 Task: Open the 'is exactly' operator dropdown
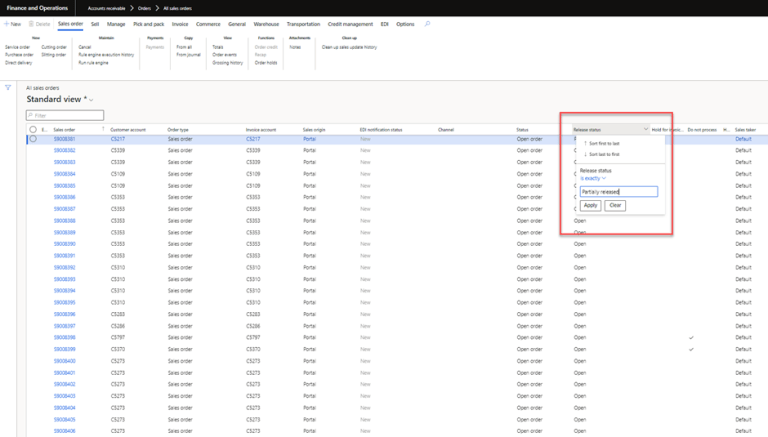tap(593, 178)
